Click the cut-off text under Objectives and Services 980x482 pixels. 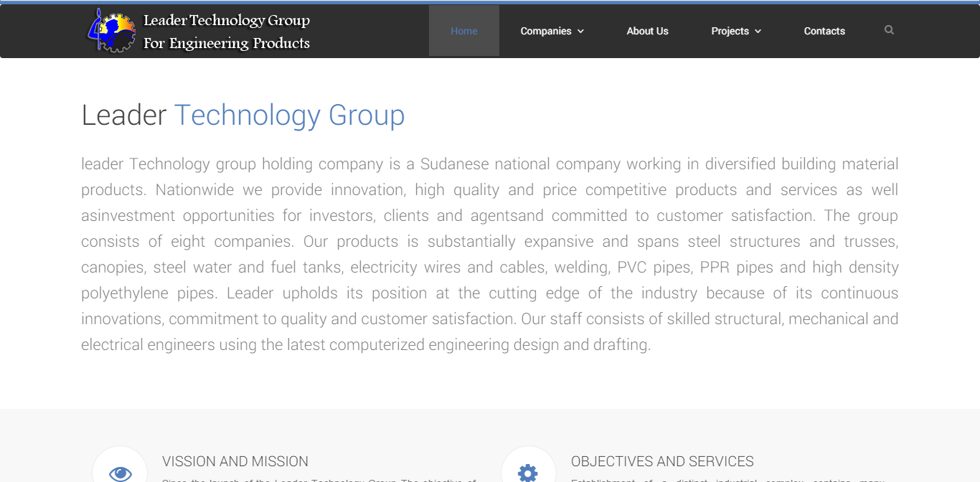(727, 479)
